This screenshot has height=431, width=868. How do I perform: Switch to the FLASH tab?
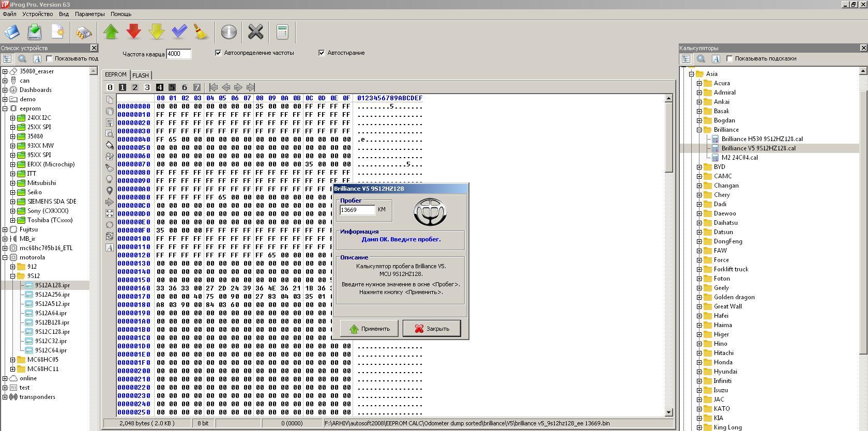tap(141, 75)
